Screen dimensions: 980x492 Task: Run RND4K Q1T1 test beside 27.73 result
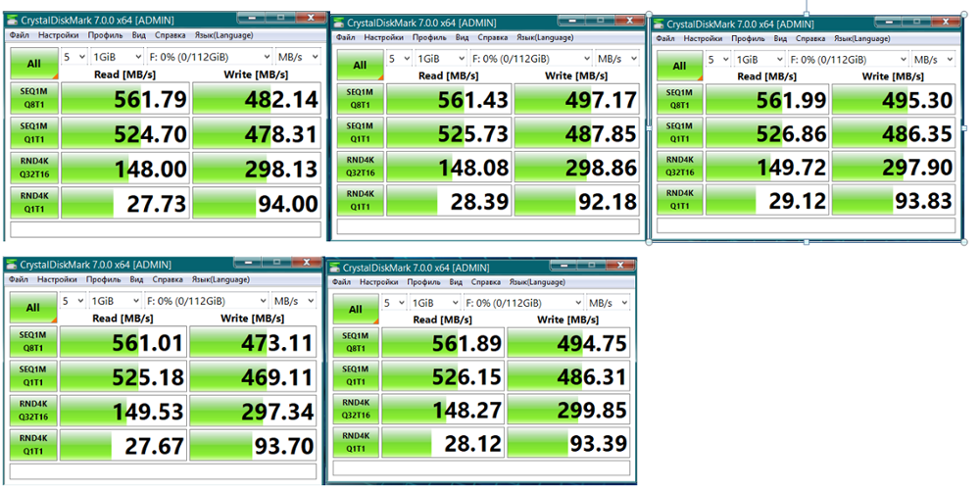click(34, 203)
